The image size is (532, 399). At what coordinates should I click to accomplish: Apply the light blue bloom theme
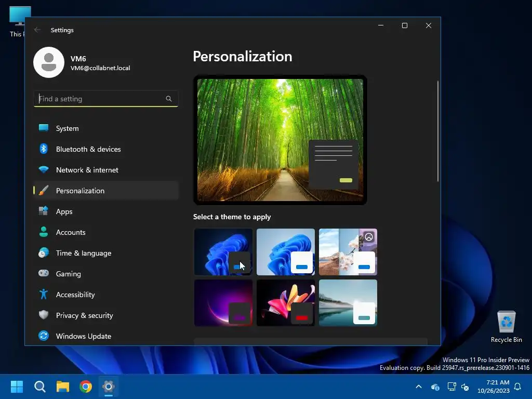click(x=286, y=252)
